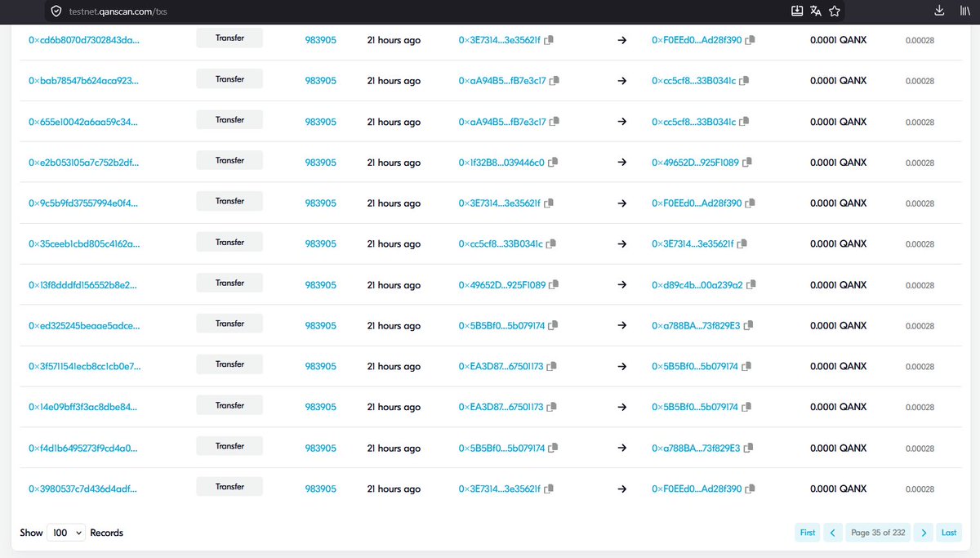Open sender 0xcc5cf8...33B0341c in the 0x35ceeb1c row
Screen dimensions: 980x558
[x=501, y=243]
